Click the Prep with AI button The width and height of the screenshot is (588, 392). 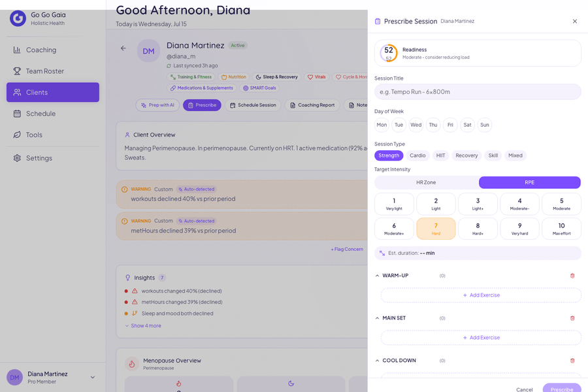[x=157, y=105]
